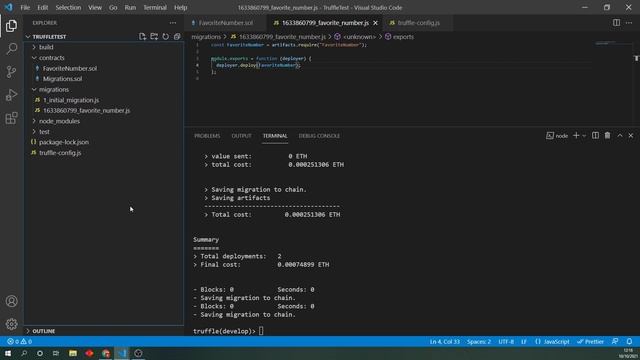Image resolution: width=640 pixels, height=360 pixels.
Task: Create a new terminal with plus icon
Action: click(576, 136)
